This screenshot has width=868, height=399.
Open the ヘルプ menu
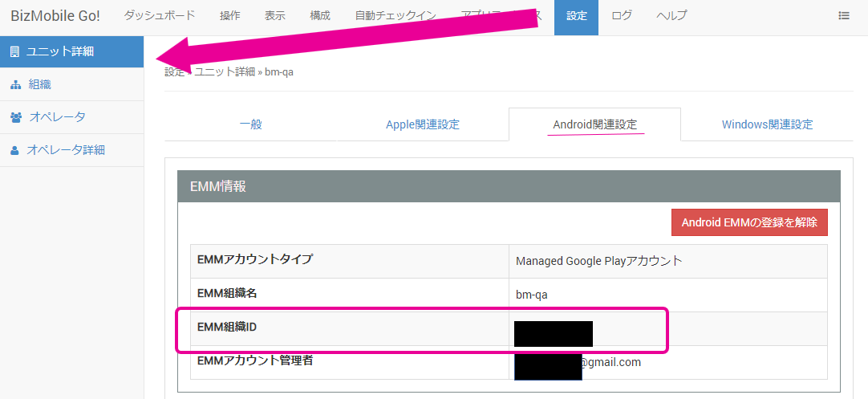click(x=671, y=15)
